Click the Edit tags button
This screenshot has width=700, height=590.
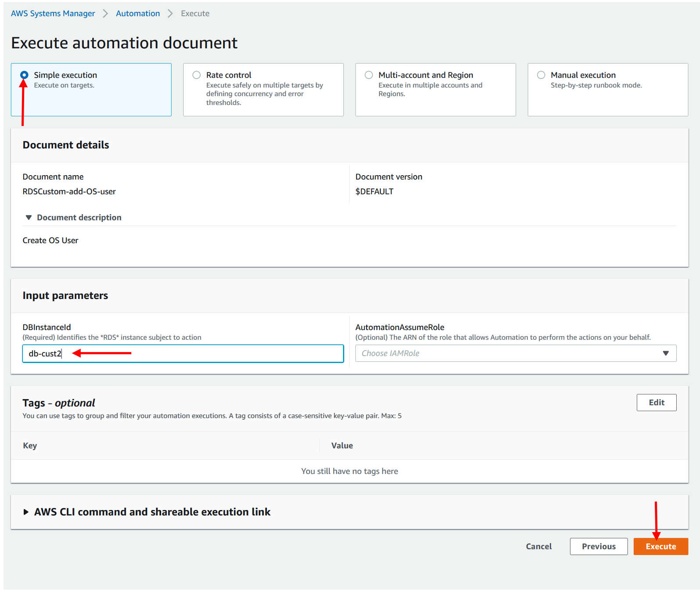click(x=657, y=403)
